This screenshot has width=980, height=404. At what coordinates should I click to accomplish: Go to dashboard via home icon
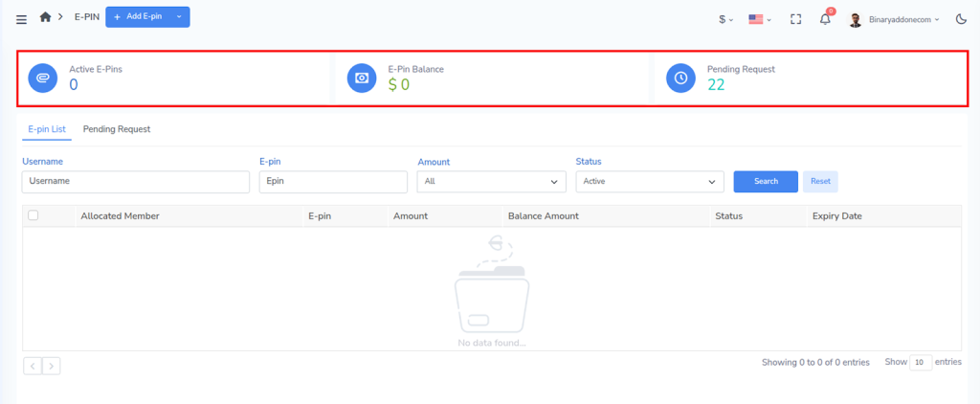45,17
